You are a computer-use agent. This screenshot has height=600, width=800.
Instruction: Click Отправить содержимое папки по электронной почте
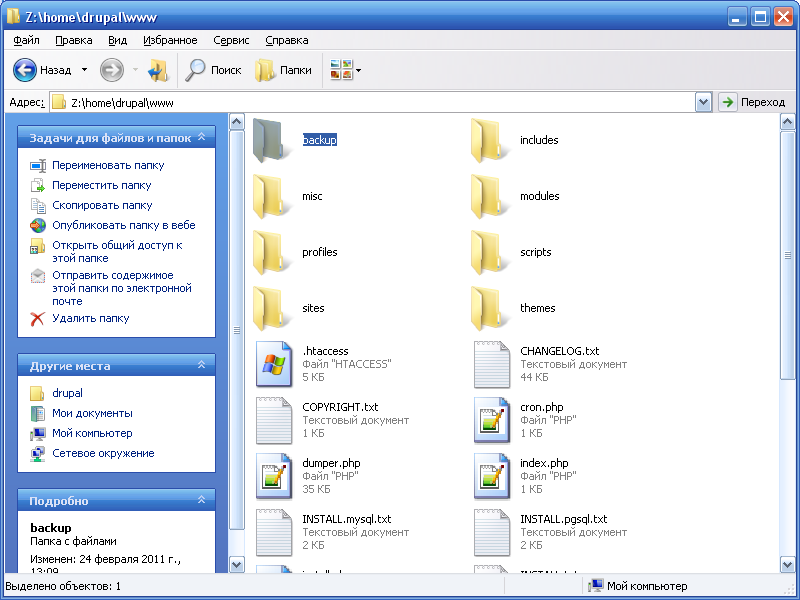tap(121, 288)
